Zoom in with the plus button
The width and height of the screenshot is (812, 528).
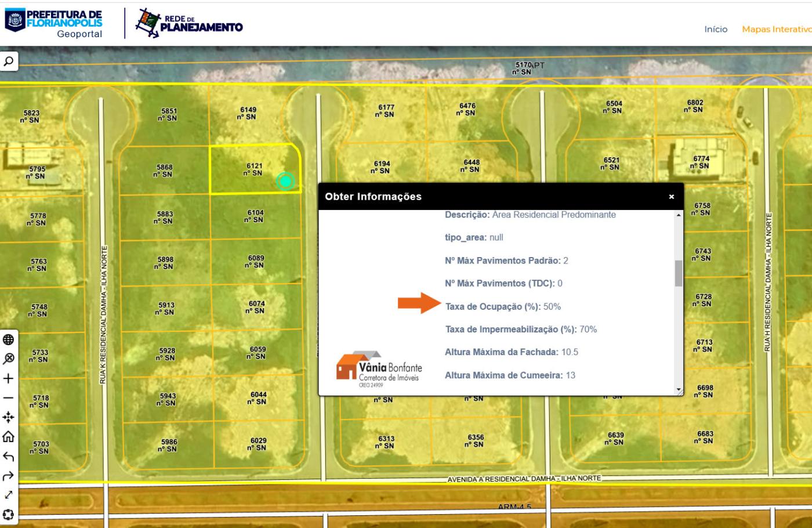coord(9,379)
